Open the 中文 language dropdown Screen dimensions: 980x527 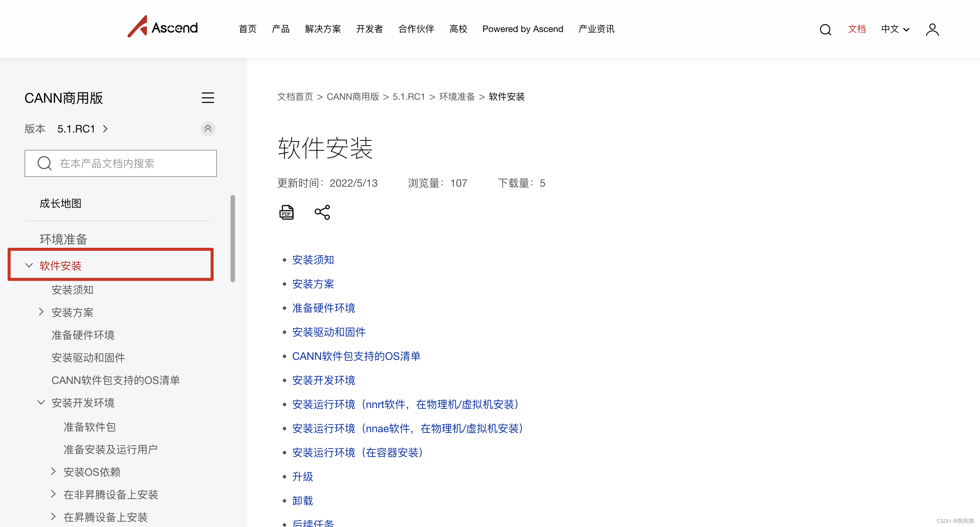(x=894, y=29)
